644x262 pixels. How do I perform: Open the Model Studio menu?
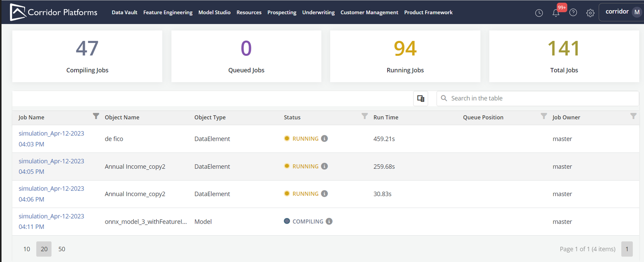pyautogui.click(x=214, y=12)
